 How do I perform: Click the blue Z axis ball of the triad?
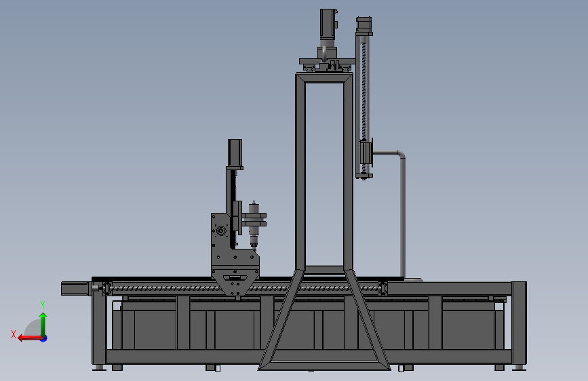44,338
